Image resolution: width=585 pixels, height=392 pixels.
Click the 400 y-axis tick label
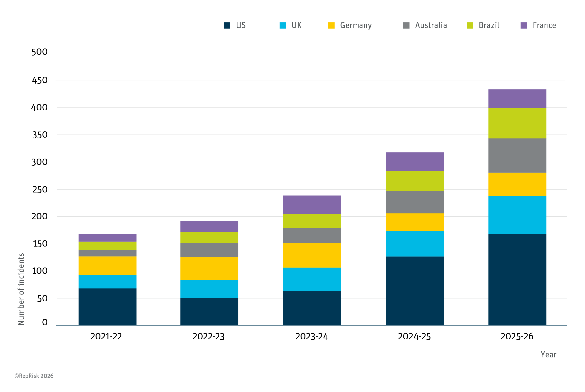tap(39, 107)
